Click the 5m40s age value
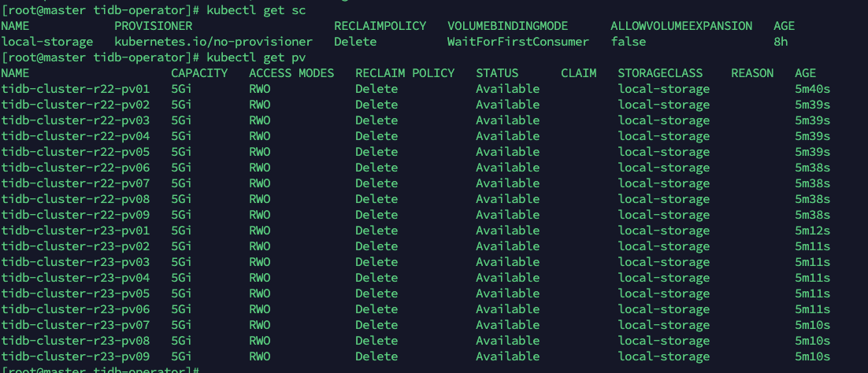 click(813, 89)
